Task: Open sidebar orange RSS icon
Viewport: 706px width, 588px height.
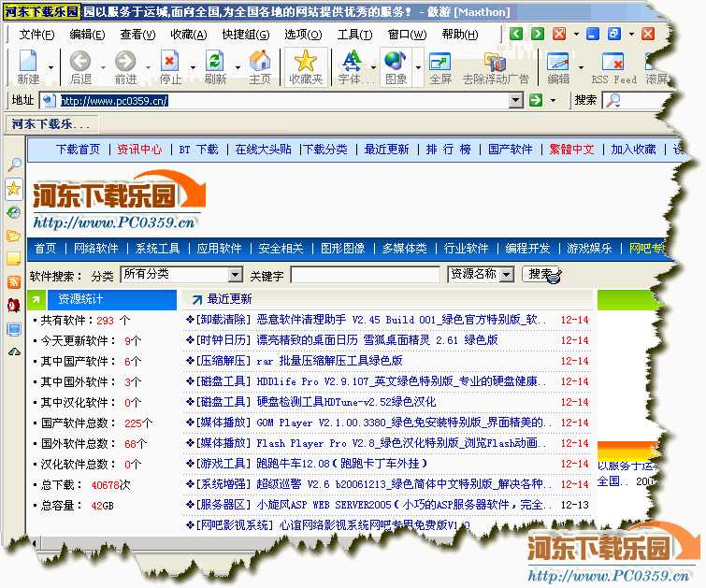Action: tap(14, 282)
